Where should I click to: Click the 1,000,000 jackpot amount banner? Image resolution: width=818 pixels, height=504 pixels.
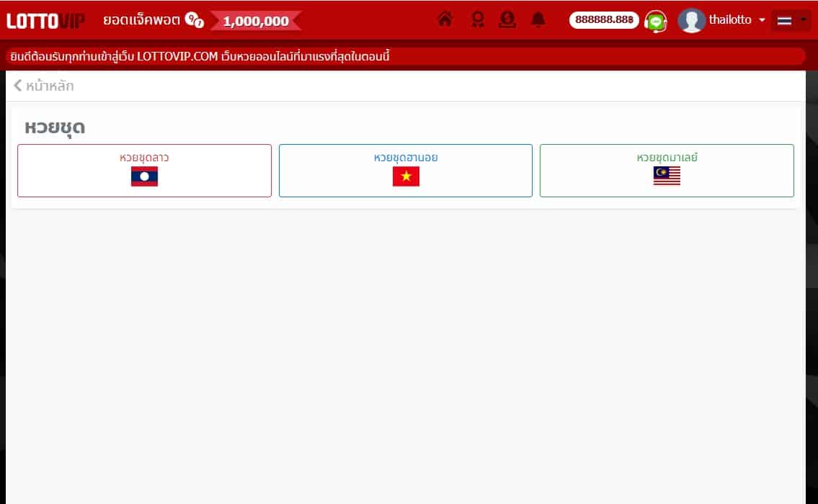pos(256,21)
